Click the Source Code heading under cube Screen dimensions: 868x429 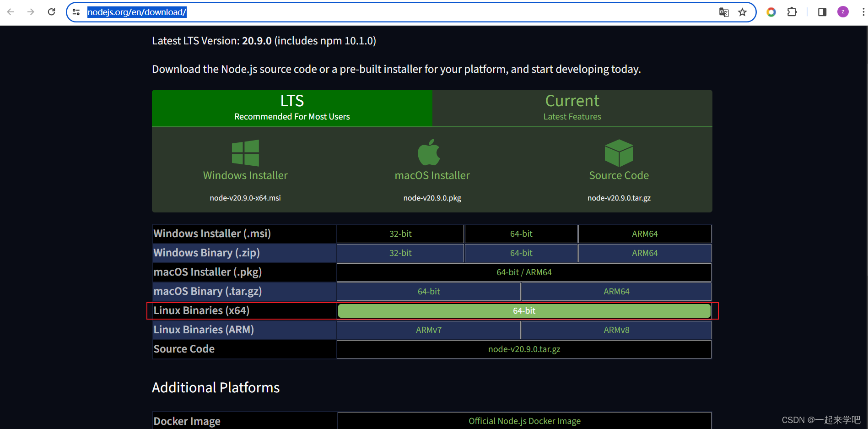tap(619, 175)
